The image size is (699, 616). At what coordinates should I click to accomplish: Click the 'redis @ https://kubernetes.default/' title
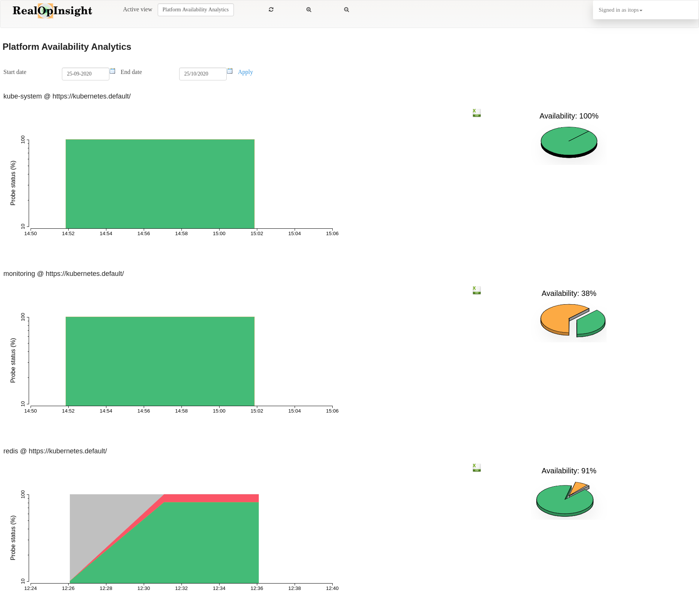point(55,451)
